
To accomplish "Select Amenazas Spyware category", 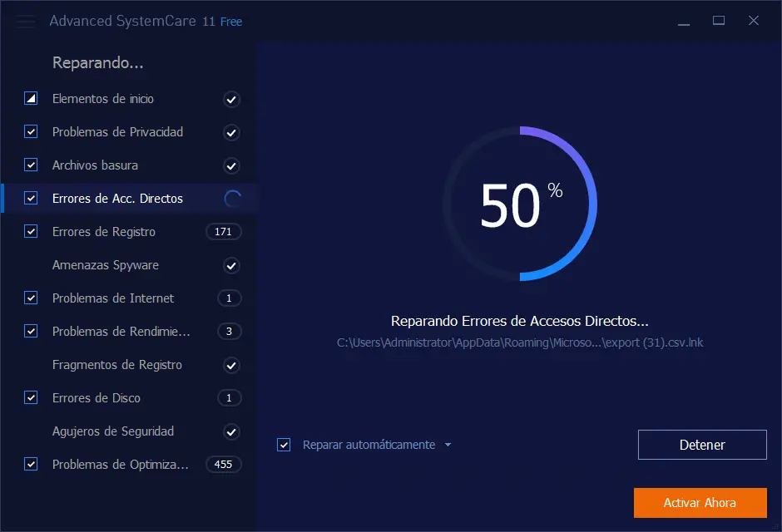I will pos(129,265).
